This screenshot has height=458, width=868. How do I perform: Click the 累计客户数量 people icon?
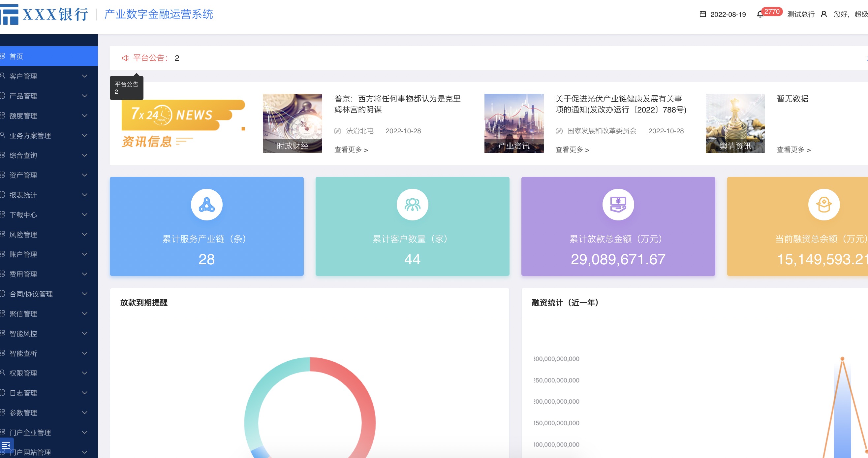click(413, 205)
